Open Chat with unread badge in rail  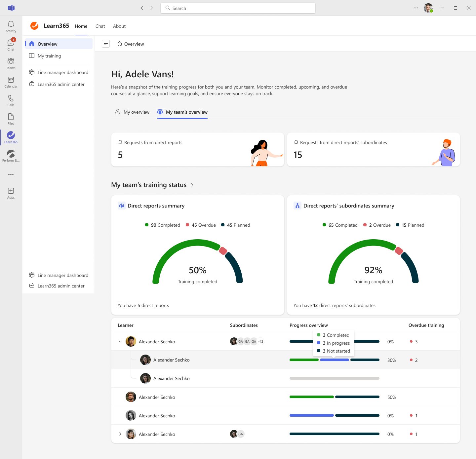point(11,45)
